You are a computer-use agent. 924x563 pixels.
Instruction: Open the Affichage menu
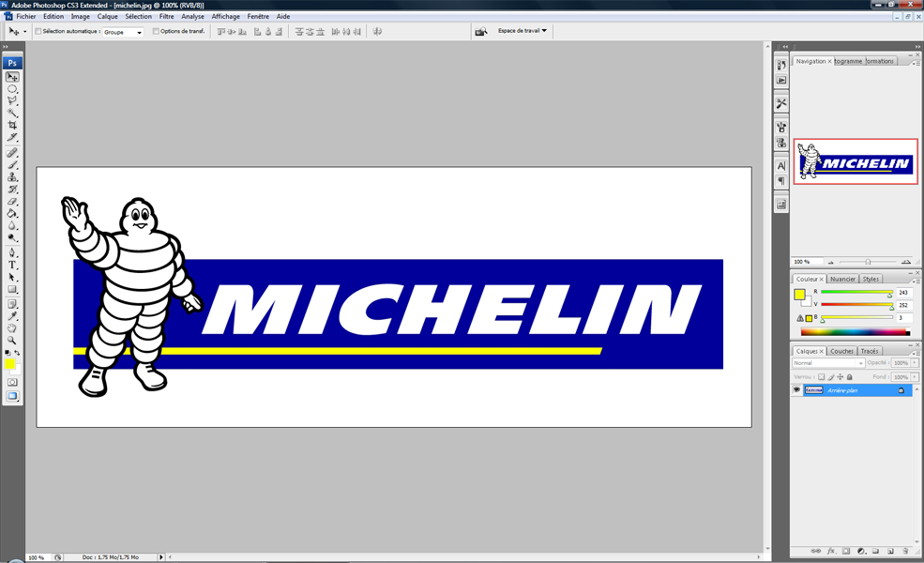(226, 17)
